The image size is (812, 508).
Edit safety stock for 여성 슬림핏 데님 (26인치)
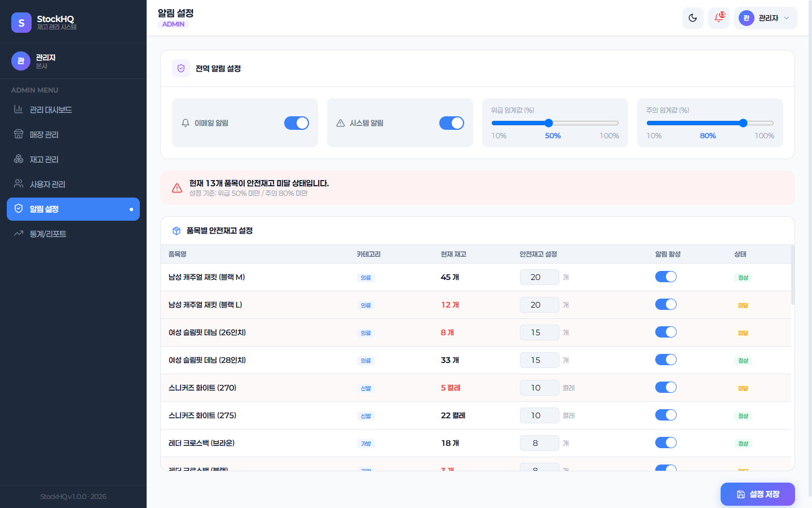tap(540, 332)
